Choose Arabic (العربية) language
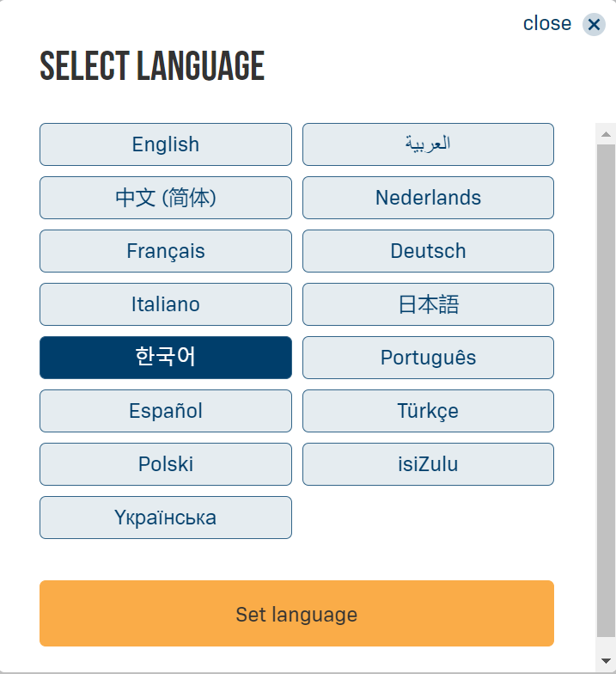This screenshot has width=616, height=674. pyautogui.click(x=428, y=144)
